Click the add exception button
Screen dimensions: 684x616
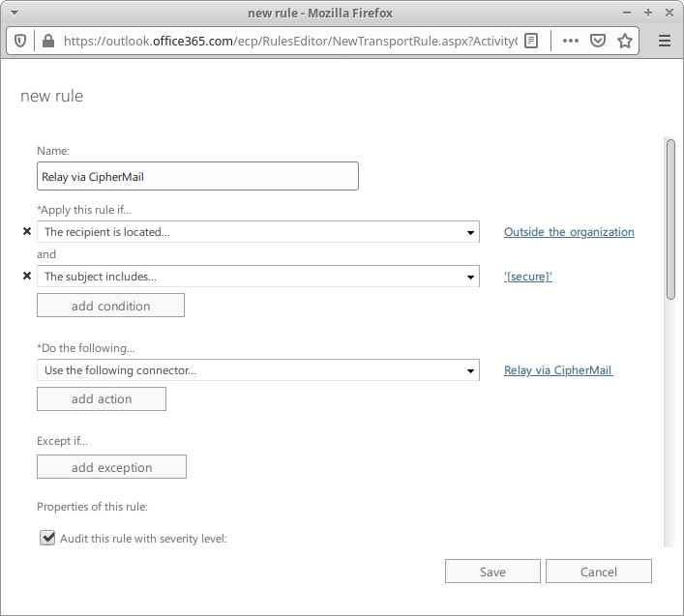(x=111, y=467)
